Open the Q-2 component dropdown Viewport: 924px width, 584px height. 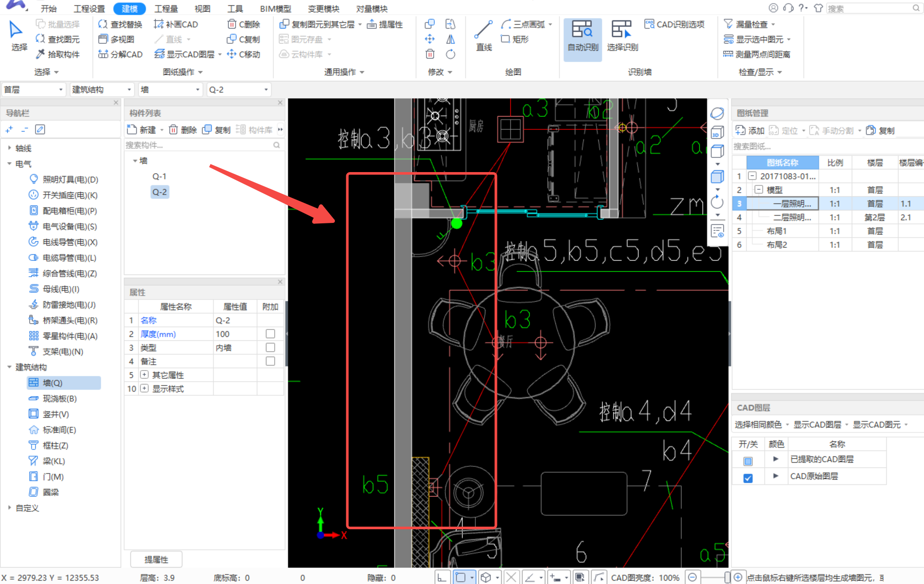[238, 90]
